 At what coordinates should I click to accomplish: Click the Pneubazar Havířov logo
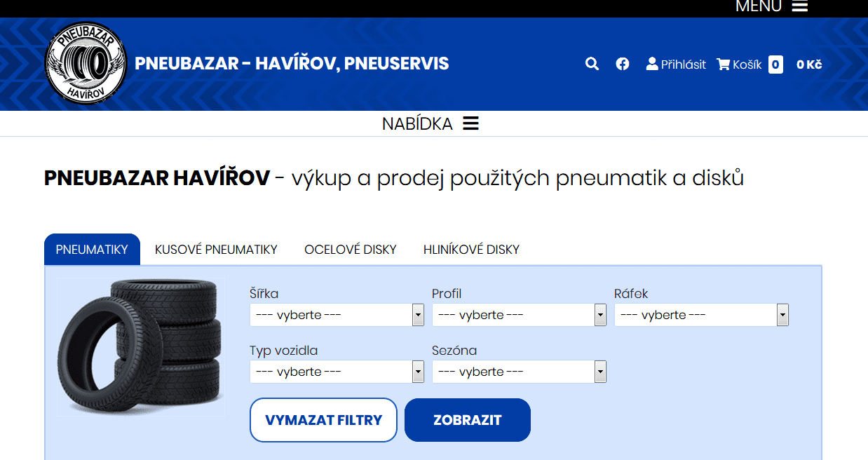click(x=86, y=63)
